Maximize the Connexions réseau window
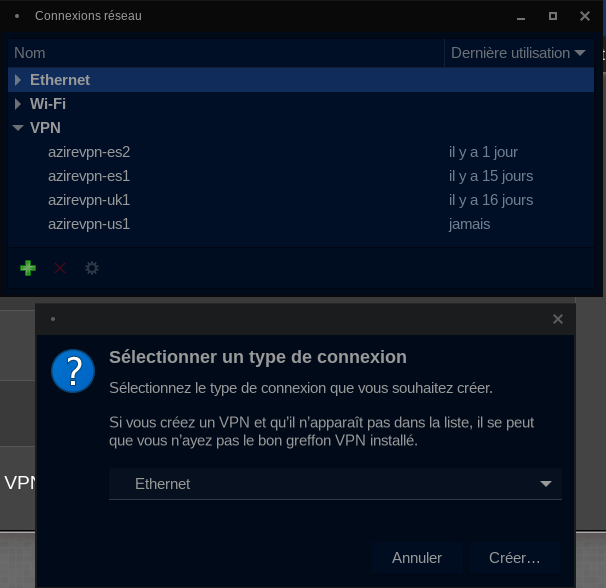The image size is (606, 588). [553, 16]
